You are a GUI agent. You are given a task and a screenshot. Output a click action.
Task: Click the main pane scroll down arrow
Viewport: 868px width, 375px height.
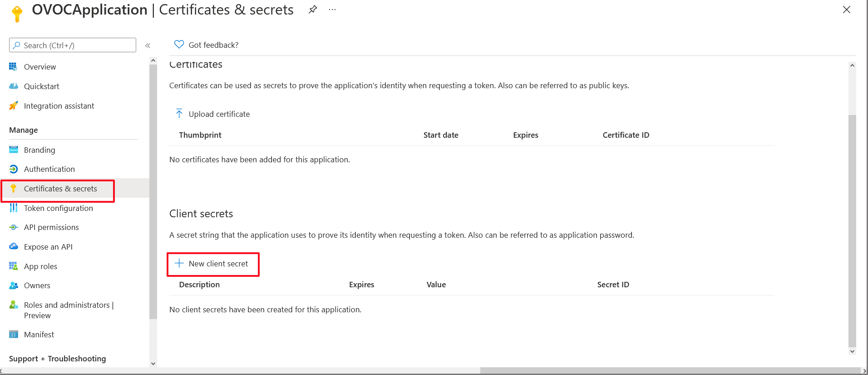click(x=852, y=351)
